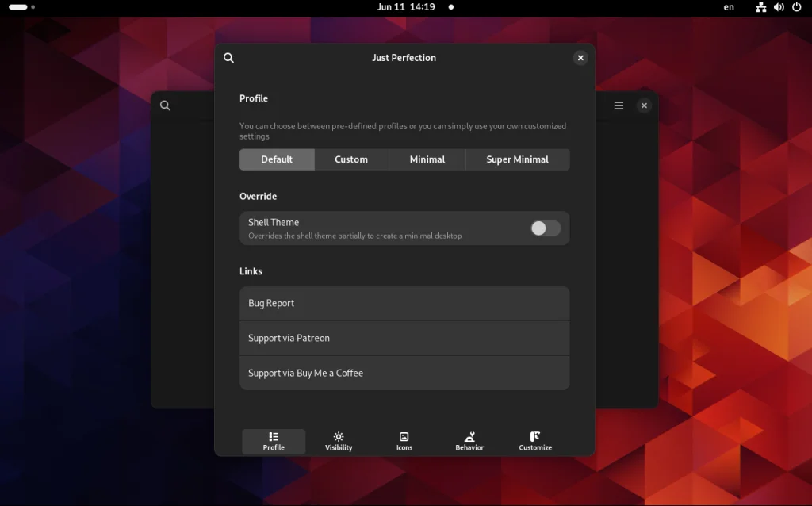812x506 pixels.
Task: Toggle the Shell Theme override switch
Action: (546, 228)
